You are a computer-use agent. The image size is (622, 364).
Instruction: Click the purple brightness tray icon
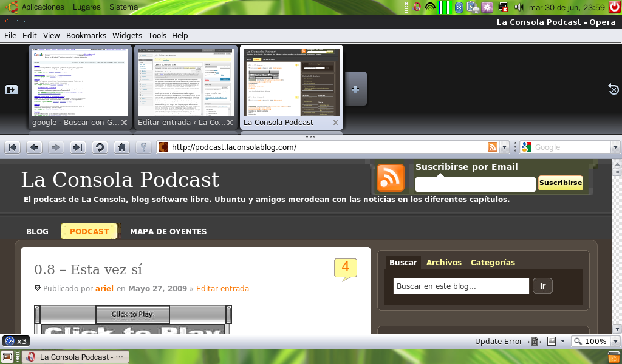point(487,7)
